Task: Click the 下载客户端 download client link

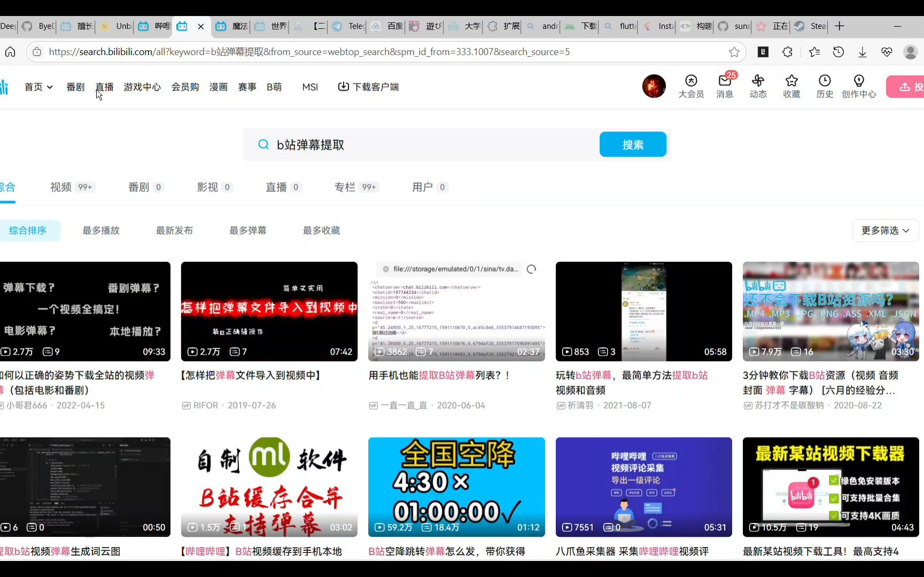Action: point(369,87)
